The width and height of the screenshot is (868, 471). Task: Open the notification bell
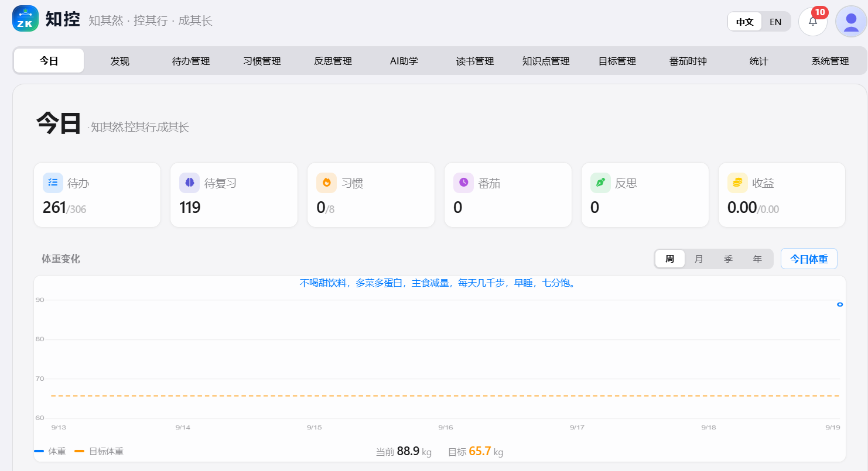pyautogui.click(x=813, y=22)
